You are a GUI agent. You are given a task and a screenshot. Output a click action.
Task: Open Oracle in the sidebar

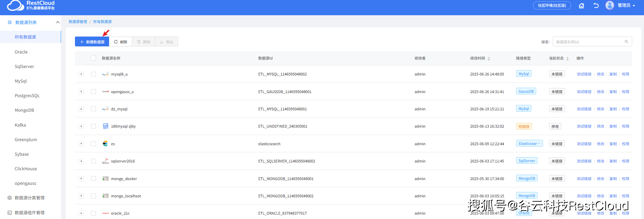21,52
